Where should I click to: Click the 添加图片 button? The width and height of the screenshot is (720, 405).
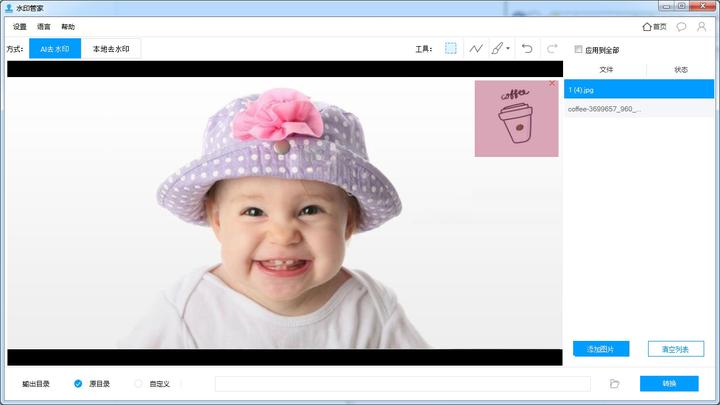pyautogui.click(x=601, y=349)
